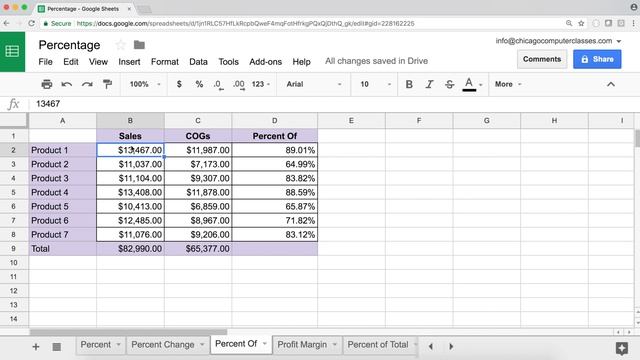Click the browser address bar URL

[246, 23]
